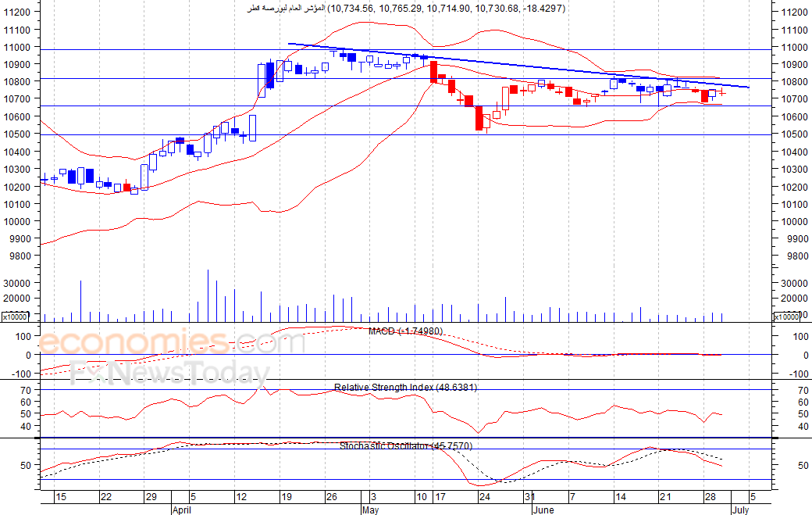This screenshot has width=812, height=515.
Task: Click the Relative Strength Index title label
Action: pos(405,387)
